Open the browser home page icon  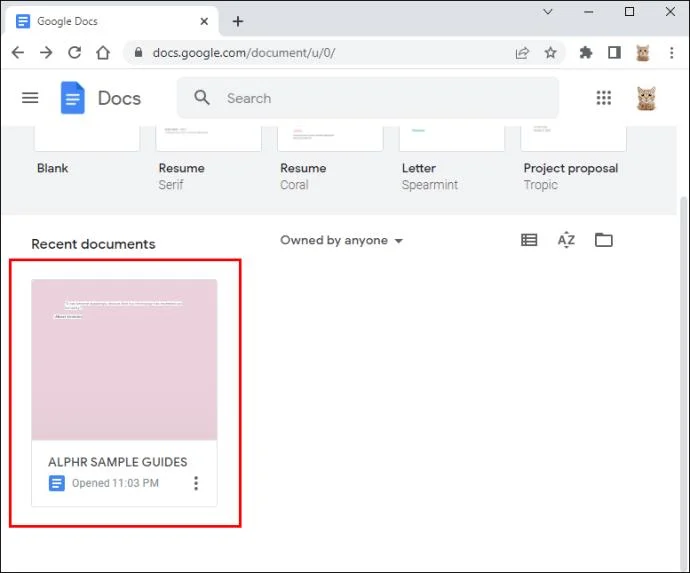tap(103, 53)
